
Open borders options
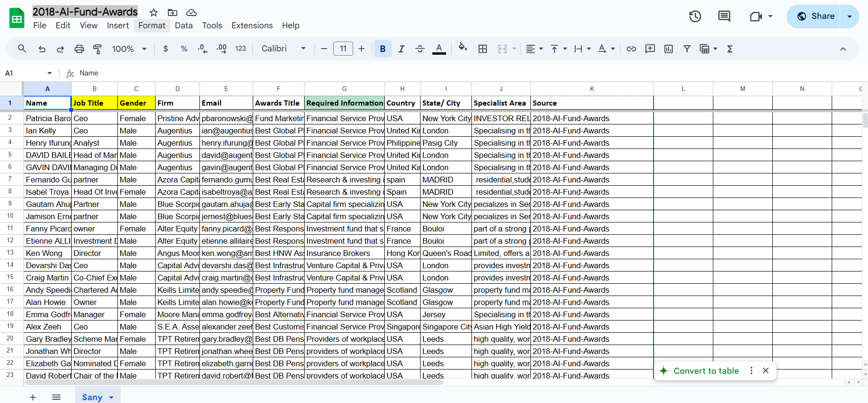483,49
